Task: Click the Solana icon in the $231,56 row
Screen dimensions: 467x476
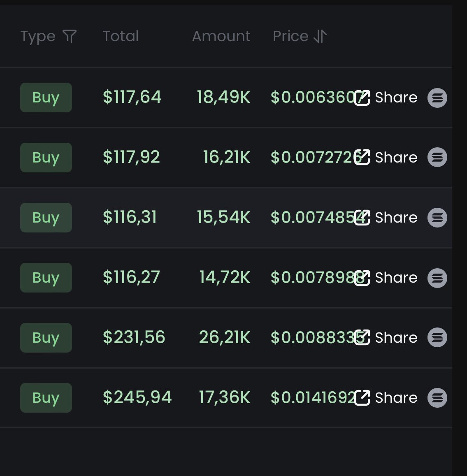Action: click(437, 337)
